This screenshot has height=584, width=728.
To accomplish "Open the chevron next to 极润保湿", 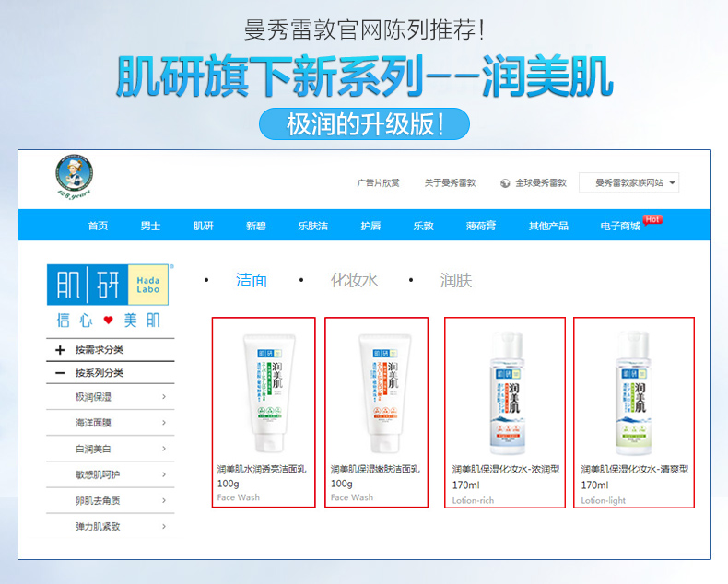I will 164,396.
